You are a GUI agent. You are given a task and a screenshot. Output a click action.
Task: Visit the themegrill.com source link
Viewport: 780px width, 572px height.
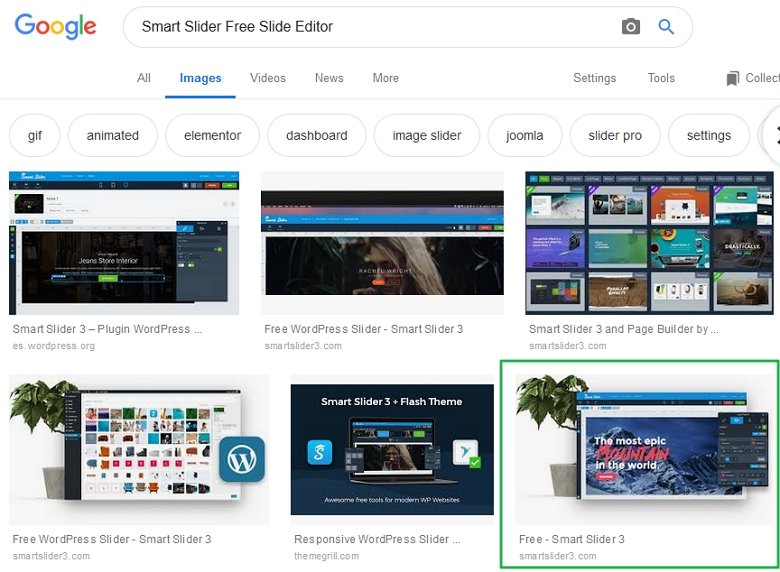[326, 556]
